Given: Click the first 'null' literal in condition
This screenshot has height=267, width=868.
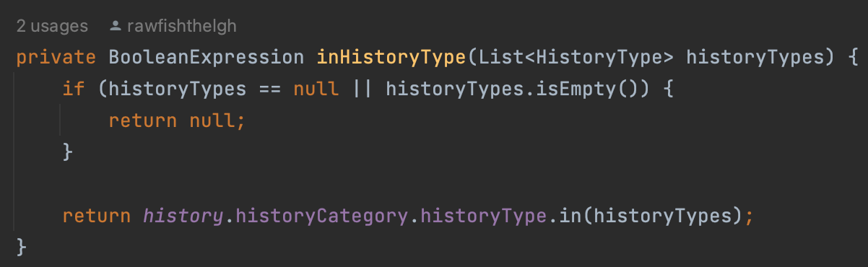Looking at the screenshot, I should pyautogui.click(x=316, y=89).
